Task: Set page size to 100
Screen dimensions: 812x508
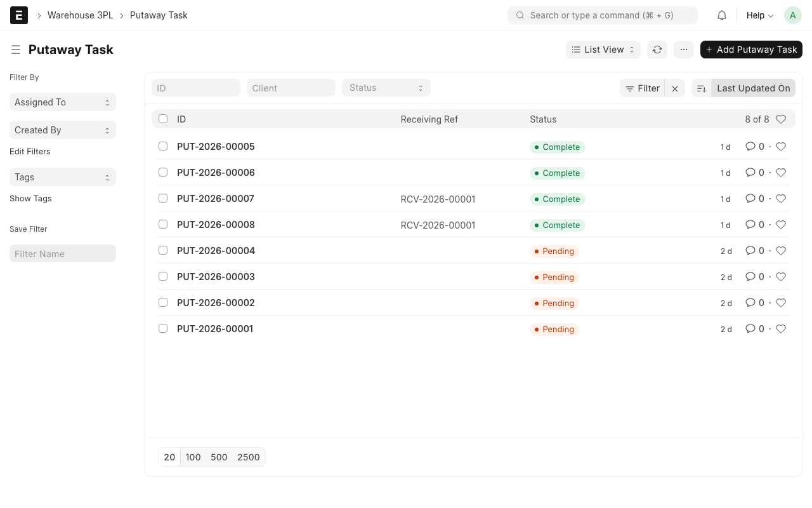Action: [x=193, y=457]
